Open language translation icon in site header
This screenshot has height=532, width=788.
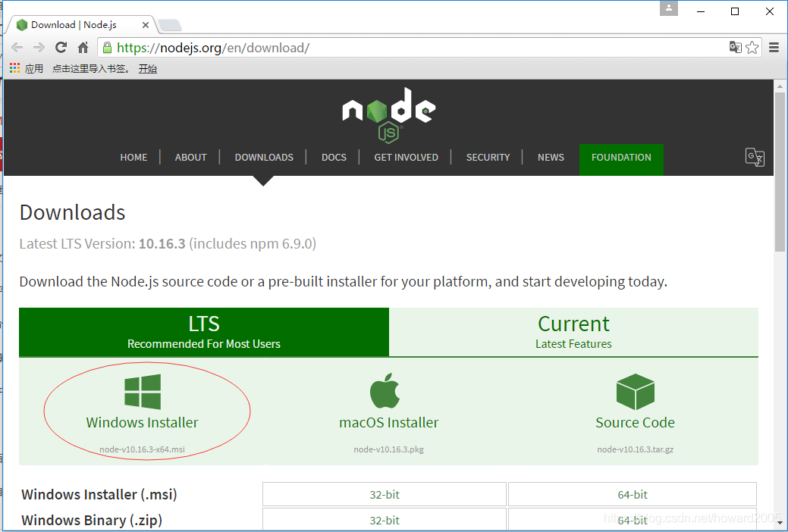point(755,157)
